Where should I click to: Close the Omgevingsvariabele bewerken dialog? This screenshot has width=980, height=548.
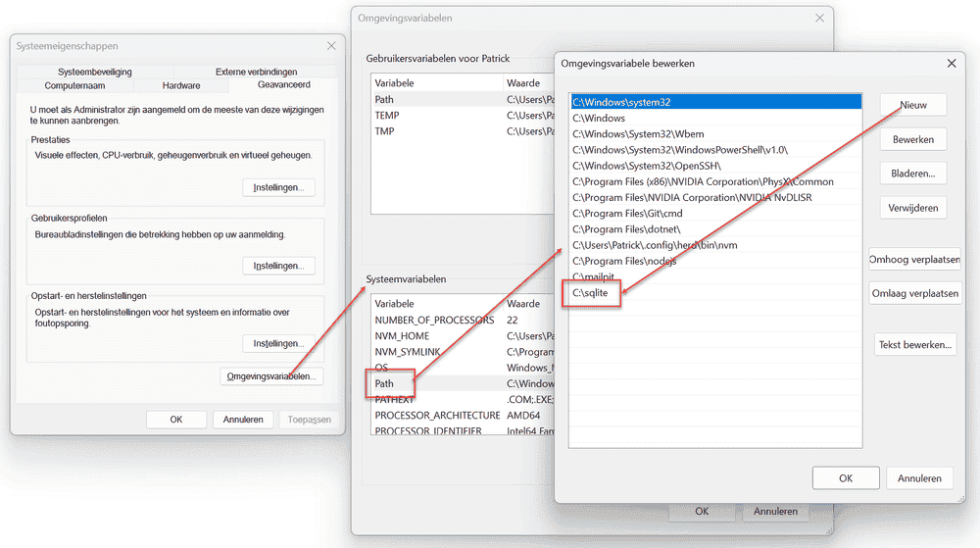(x=950, y=63)
